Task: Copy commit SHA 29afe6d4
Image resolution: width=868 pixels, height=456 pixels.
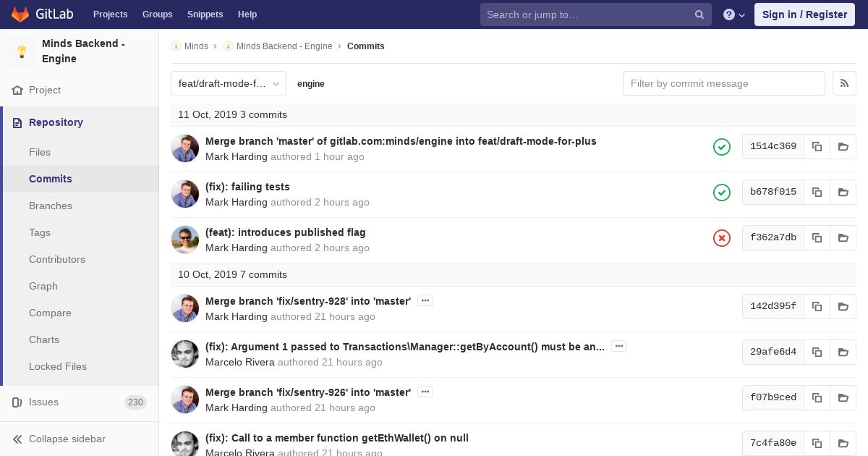Action: [817, 352]
